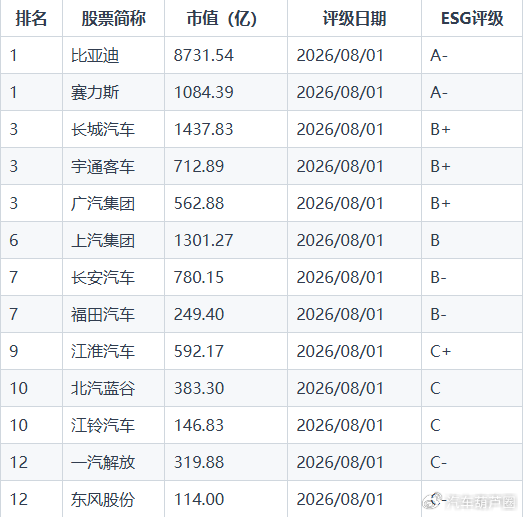
Task: Click the C+ rating in 江淮汽车 row
Action: 440,352
